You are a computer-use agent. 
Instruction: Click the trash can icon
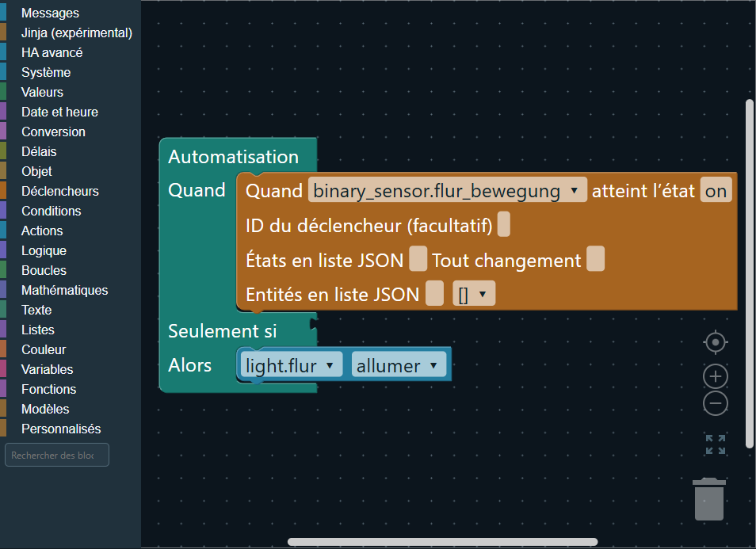(x=709, y=499)
